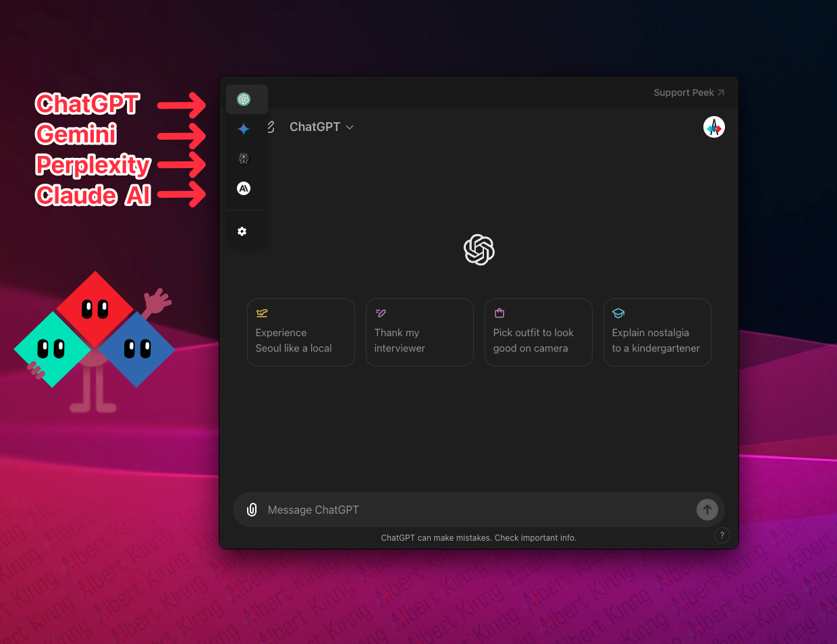Focus the Message ChatGPT input field

478,510
